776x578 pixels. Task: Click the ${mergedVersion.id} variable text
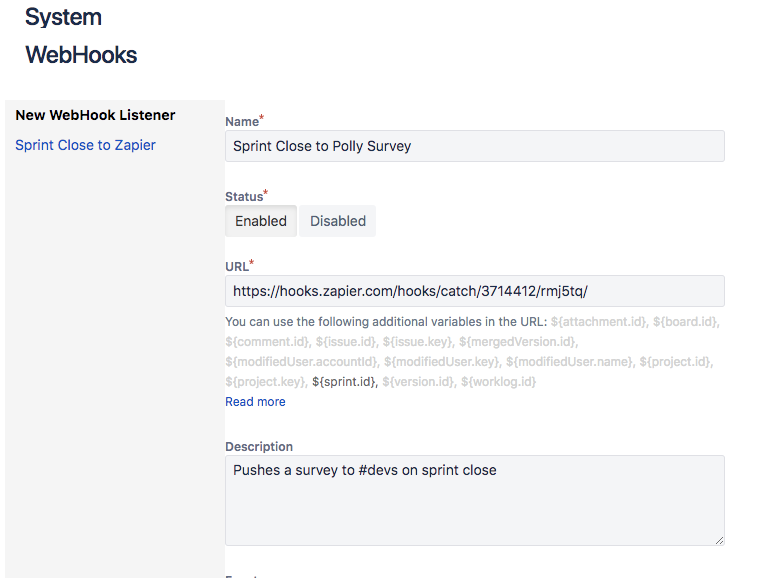518,342
